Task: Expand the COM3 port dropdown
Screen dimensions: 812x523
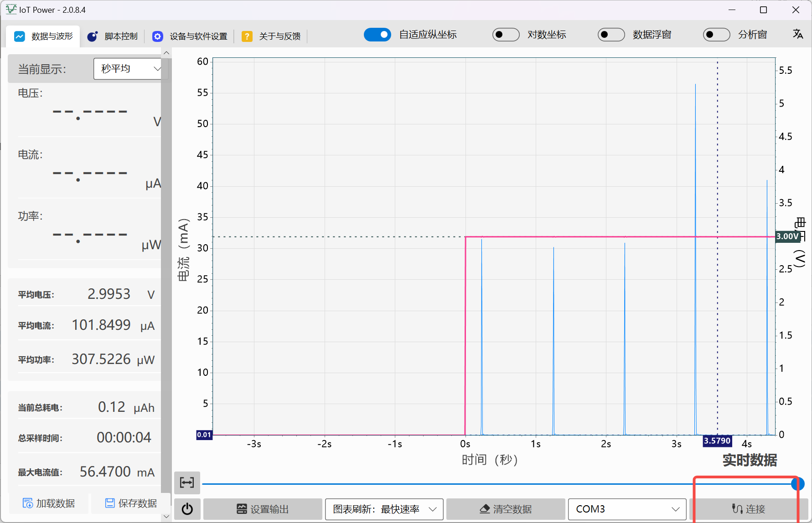Action: click(x=627, y=509)
